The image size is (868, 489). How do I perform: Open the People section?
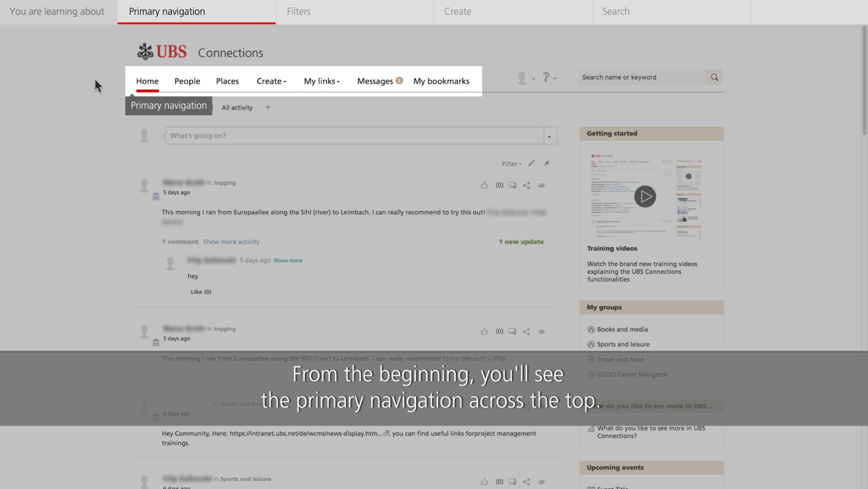[187, 81]
